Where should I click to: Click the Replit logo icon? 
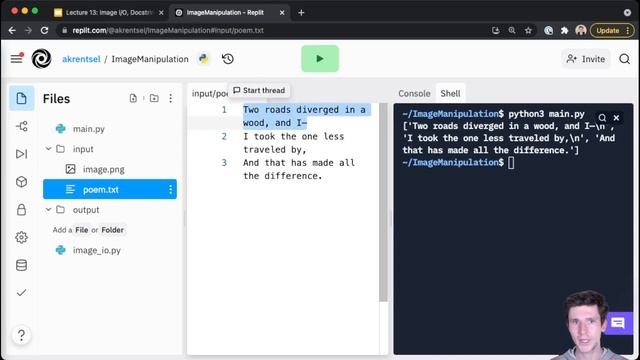point(41,58)
